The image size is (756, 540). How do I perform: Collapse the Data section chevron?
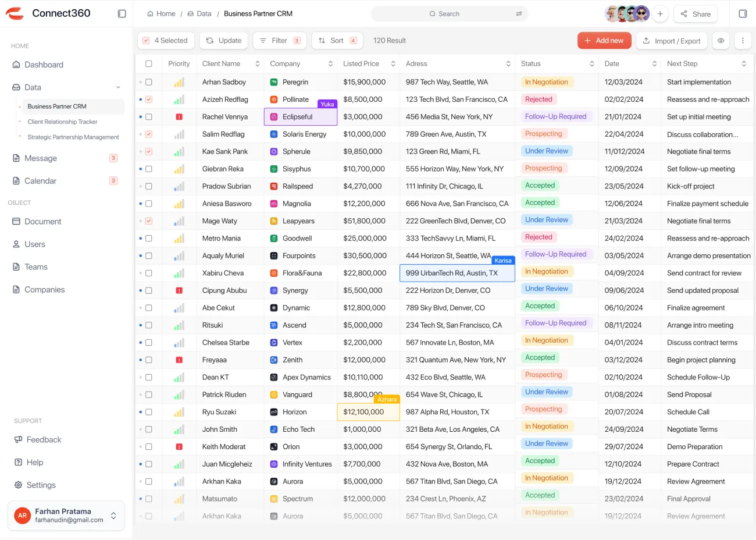tap(118, 87)
